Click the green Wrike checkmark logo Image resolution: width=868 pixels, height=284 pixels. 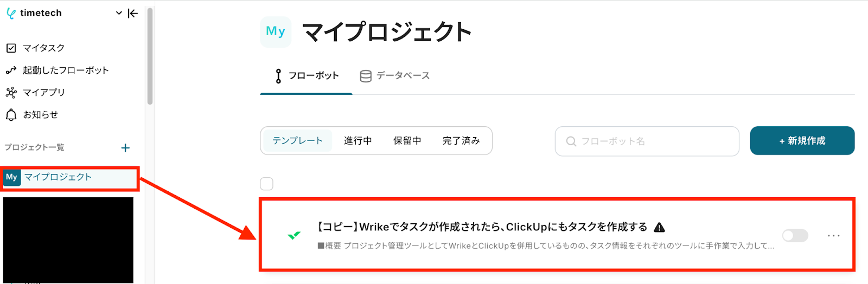pyautogui.click(x=294, y=235)
